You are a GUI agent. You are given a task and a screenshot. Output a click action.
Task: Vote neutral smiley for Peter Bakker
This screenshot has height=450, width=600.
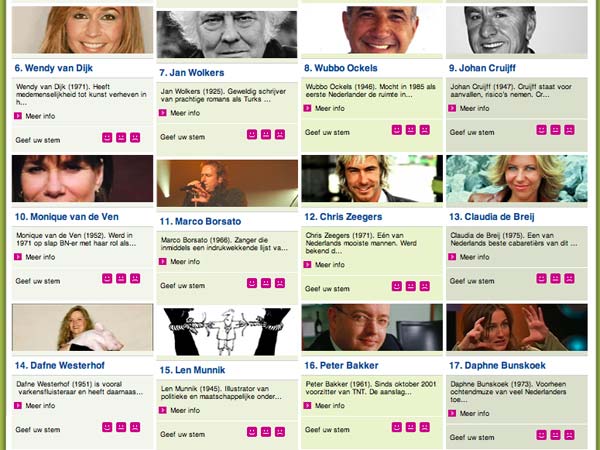point(411,427)
